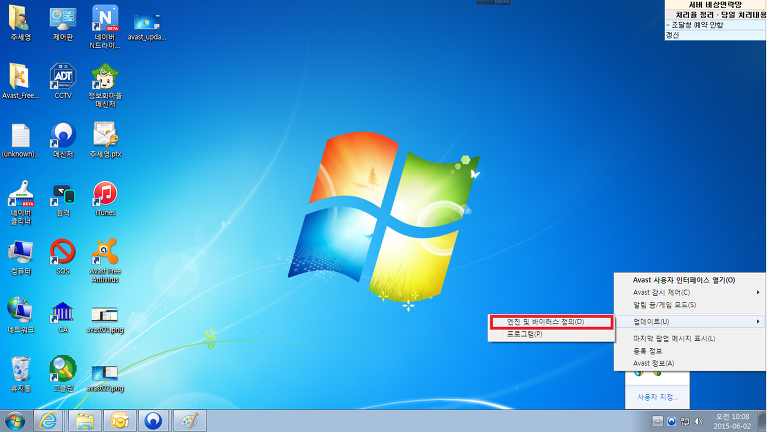Viewport: 769px width, 432px height.
Task: Toggle the hidden tray icons arrow
Action: 658,421
